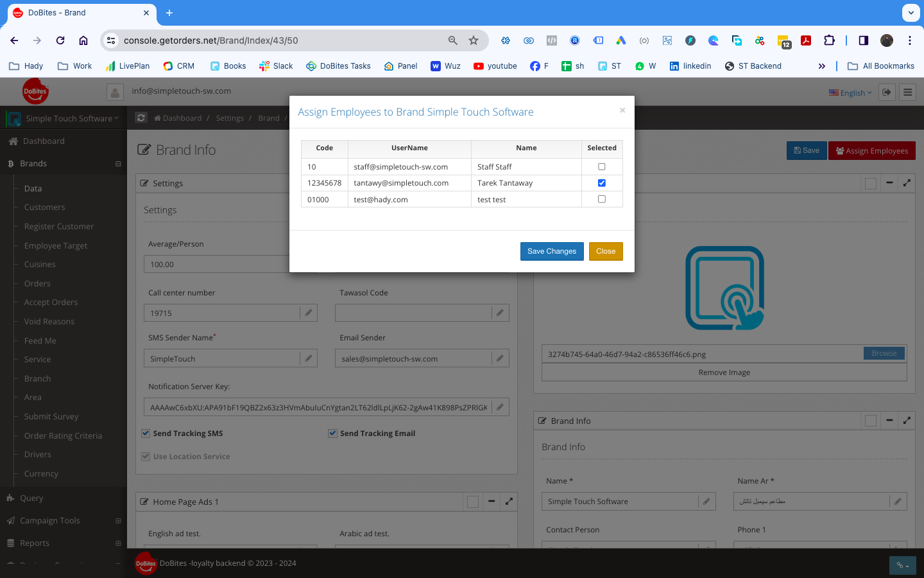924x578 pixels.
Task: Open the English language dropdown
Action: [850, 92]
